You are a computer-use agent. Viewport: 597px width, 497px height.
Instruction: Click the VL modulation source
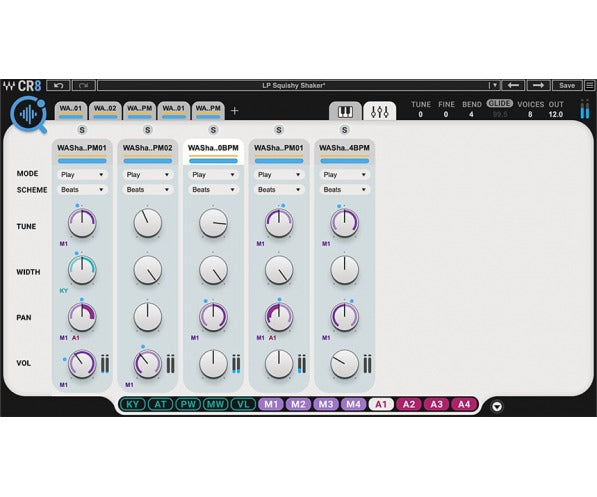[x=243, y=404]
